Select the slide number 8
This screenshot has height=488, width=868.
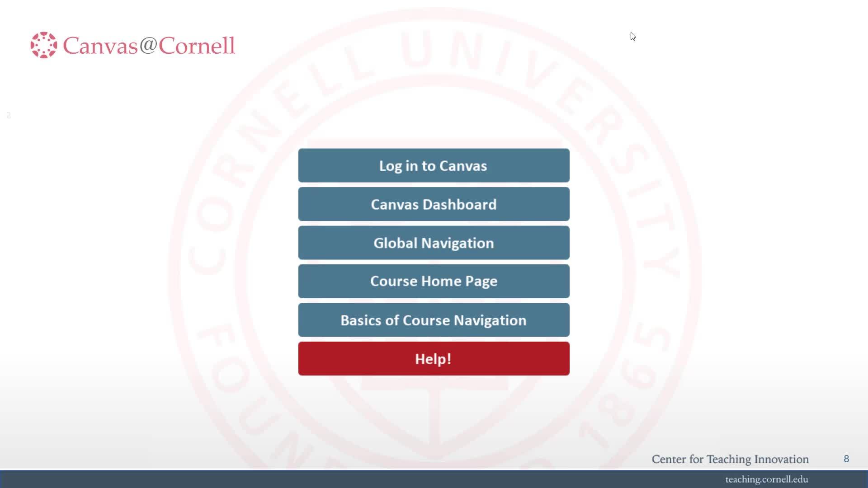[847, 459]
